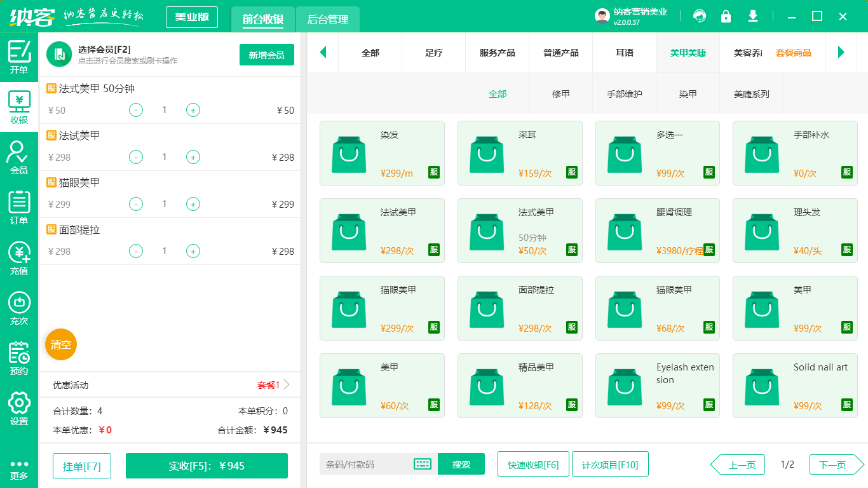The height and width of the screenshot is (488, 868).
Task: Click the orange 清空 clear button
Action: [x=61, y=344]
